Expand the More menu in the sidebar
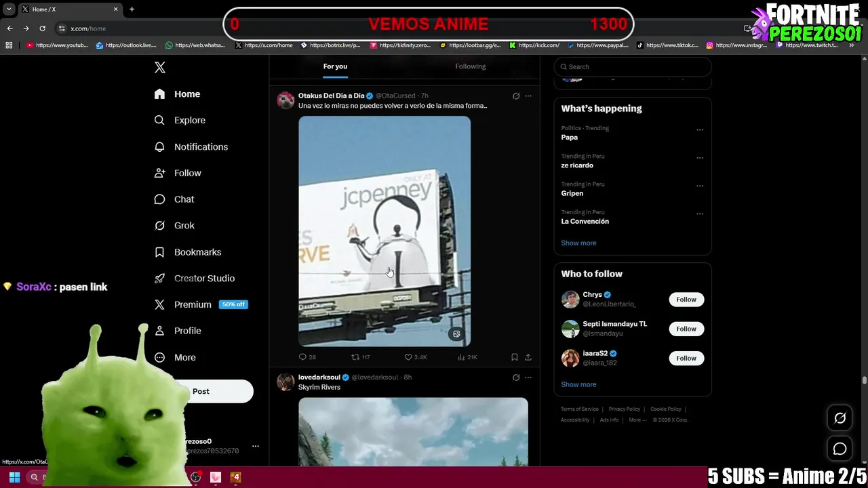The height and width of the screenshot is (488, 868). tap(175, 357)
